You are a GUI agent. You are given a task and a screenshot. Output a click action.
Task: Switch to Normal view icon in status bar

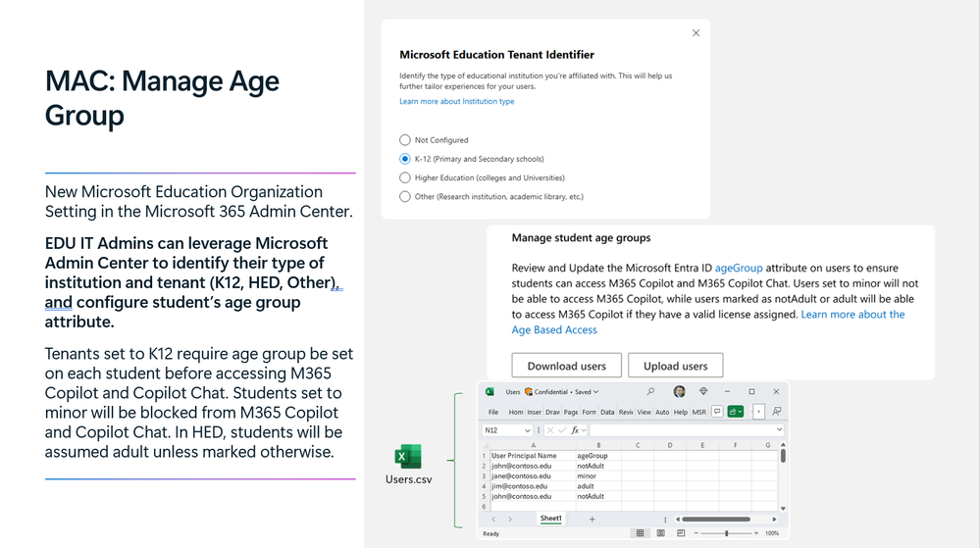(x=640, y=533)
